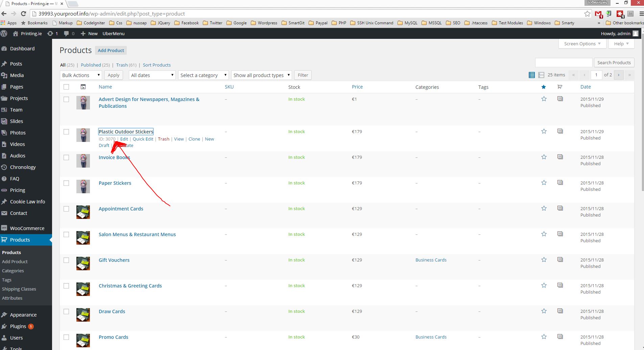The image size is (644, 350).
Task: Tick checkbox for Plastic Outdoor Stickers
Action: pos(66,132)
